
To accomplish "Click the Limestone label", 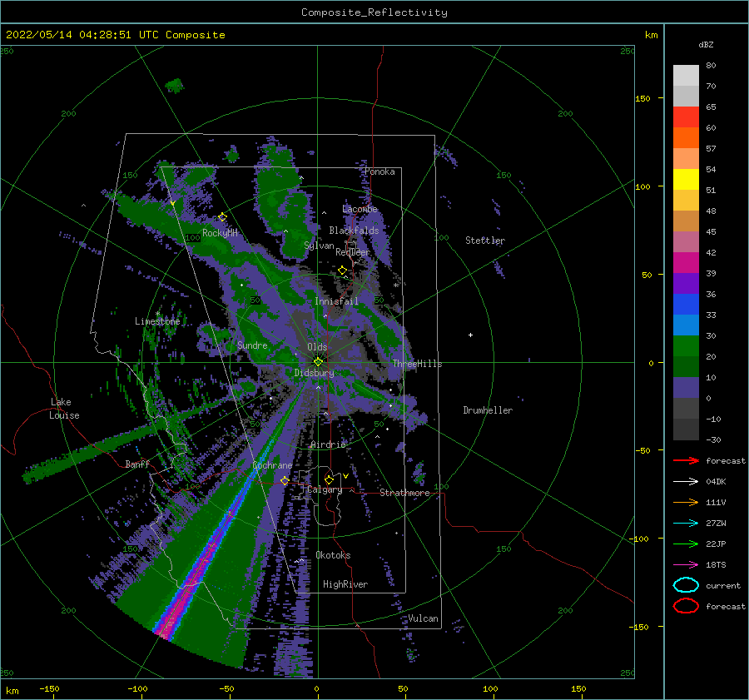I will 157,321.
